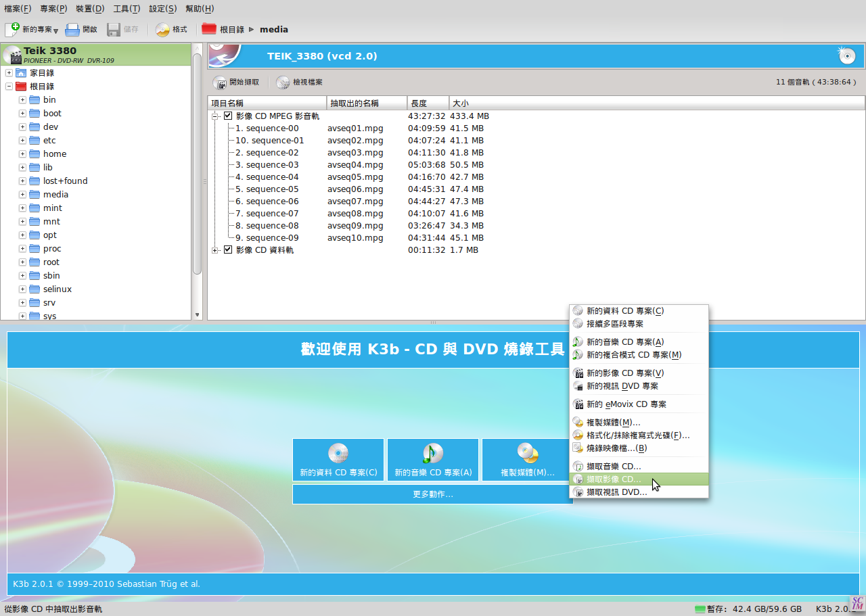Open the 幫助(H) menu

(200, 9)
